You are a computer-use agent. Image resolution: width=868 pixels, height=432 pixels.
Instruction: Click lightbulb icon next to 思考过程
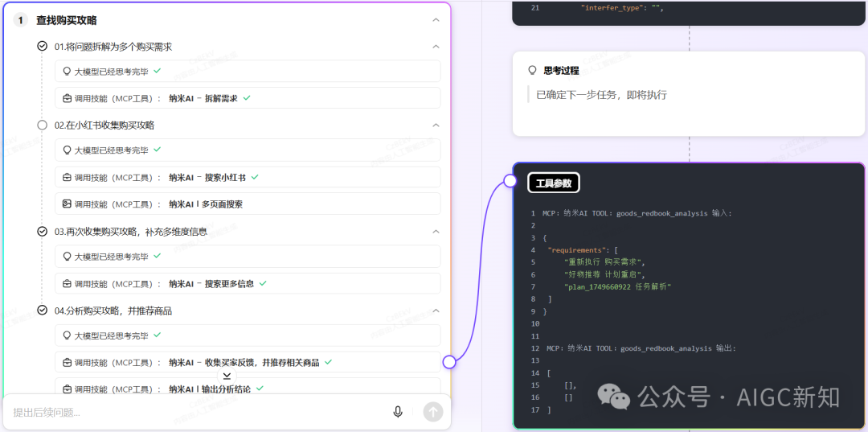(533, 70)
